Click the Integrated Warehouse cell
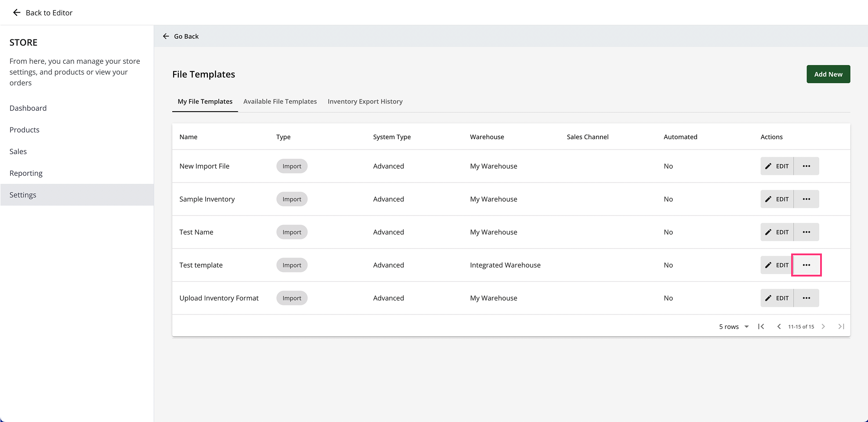The image size is (868, 422). [505, 265]
